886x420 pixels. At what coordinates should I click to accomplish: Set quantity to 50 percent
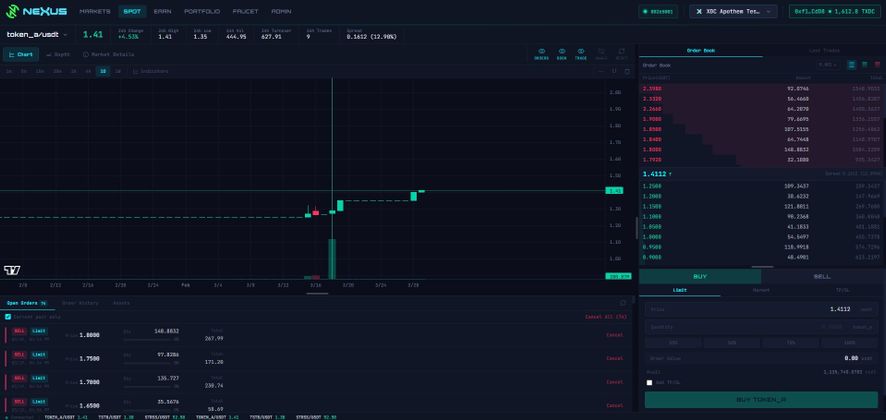(732, 343)
